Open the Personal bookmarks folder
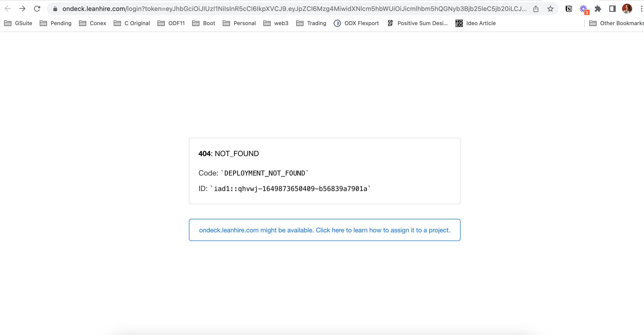The width and height of the screenshot is (644, 335). [239, 23]
